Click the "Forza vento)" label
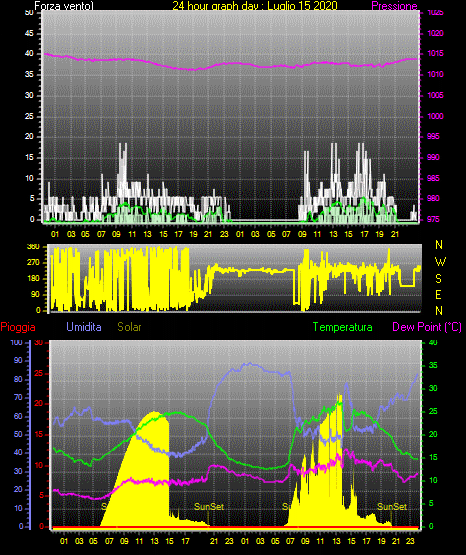This screenshot has width=466, height=555. click(64, 6)
